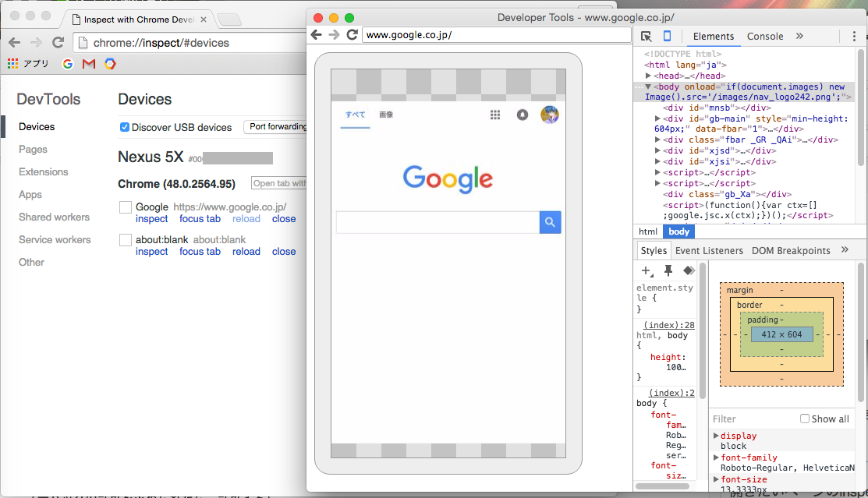This screenshot has width=868, height=498.
Task: Select Shared workers in sidebar
Action: point(55,217)
